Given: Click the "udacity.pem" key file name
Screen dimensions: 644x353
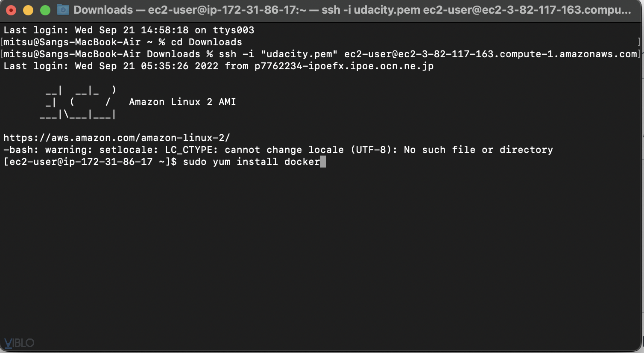Looking at the screenshot, I should pyautogui.click(x=299, y=54).
